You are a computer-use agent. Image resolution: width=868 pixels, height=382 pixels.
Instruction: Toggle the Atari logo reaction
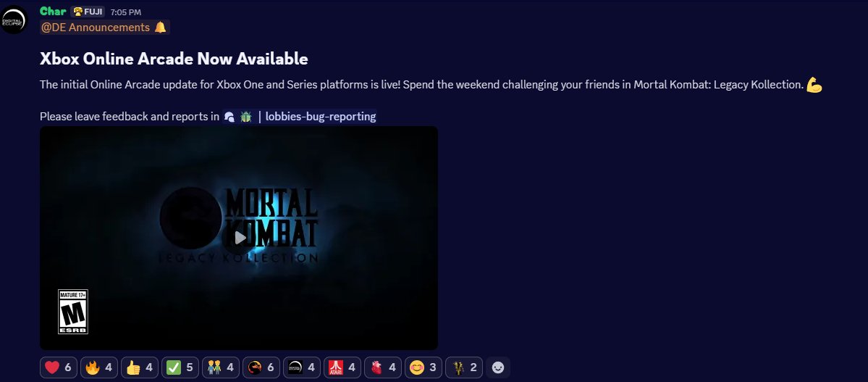[342, 367]
